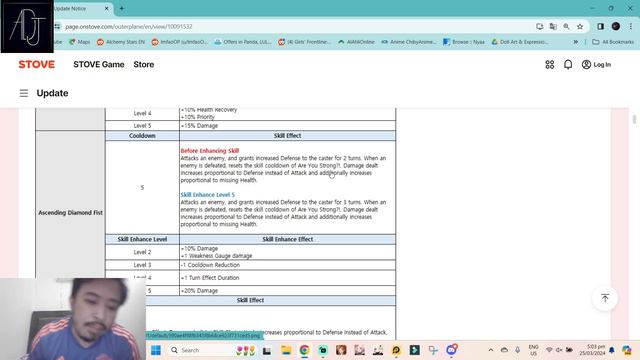Click the '+20% Damage' table cell
Viewport: 640px width, 360px height.
click(x=287, y=291)
